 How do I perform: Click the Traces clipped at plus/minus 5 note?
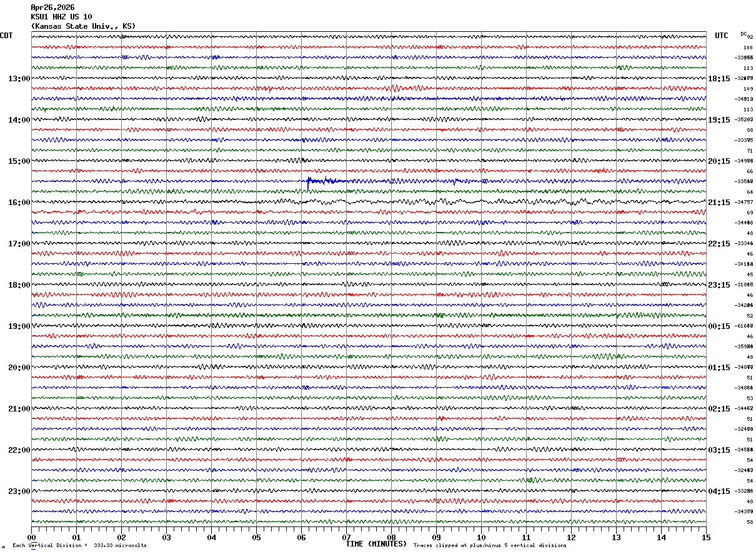click(x=490, y=546)
